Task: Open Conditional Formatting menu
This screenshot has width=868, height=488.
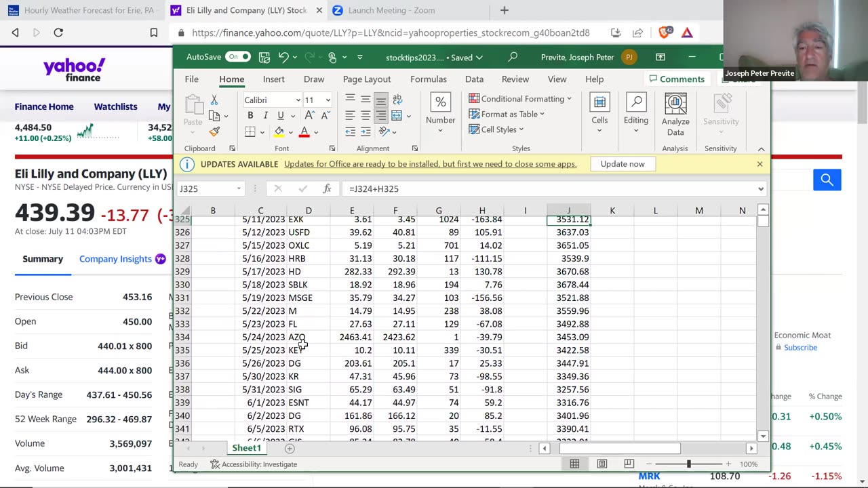Action: click(520, 99)
